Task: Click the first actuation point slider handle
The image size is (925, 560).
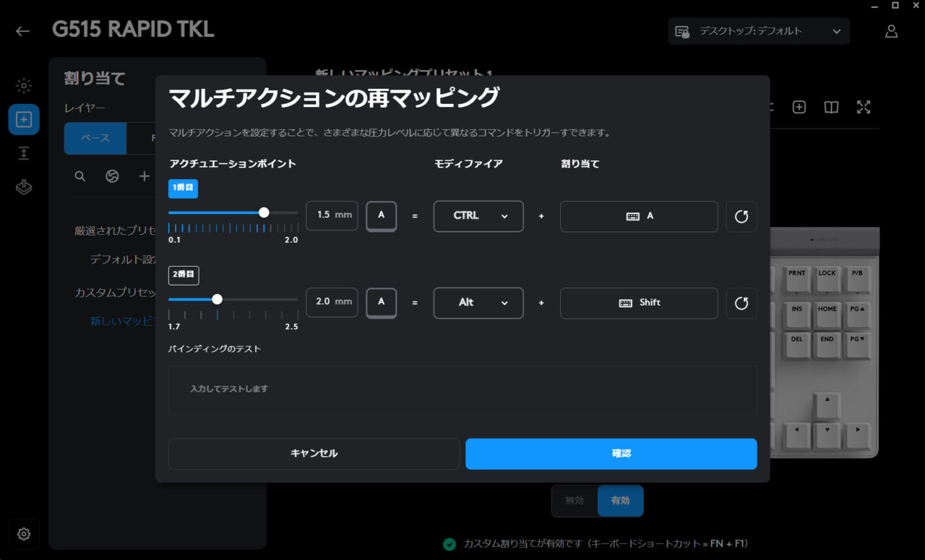Action: [264, 212]
